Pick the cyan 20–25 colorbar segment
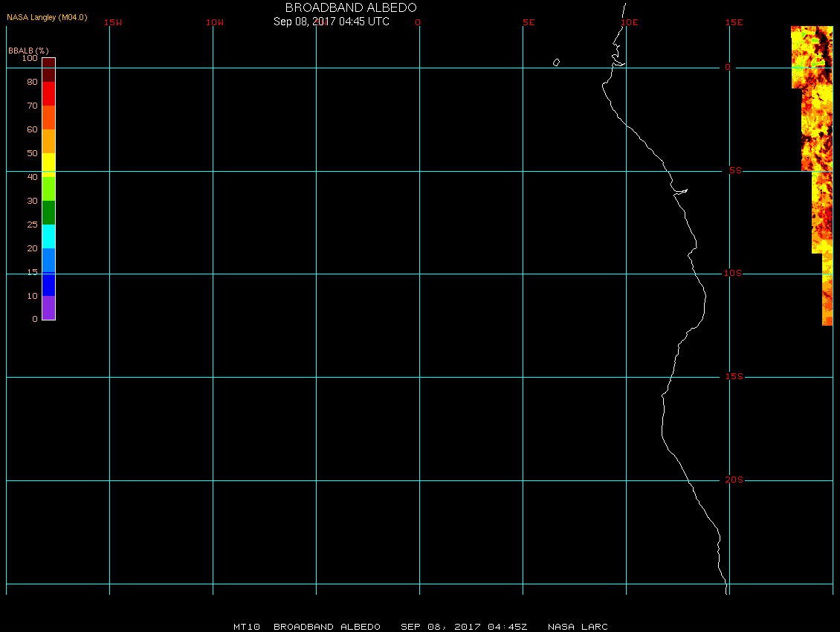Image resolution: width=840 pixels, height=632 pixels. coord(49,236)
